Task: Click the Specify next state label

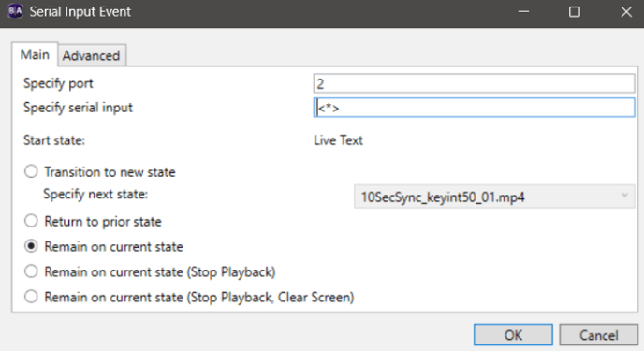Action: click(95, 194)
